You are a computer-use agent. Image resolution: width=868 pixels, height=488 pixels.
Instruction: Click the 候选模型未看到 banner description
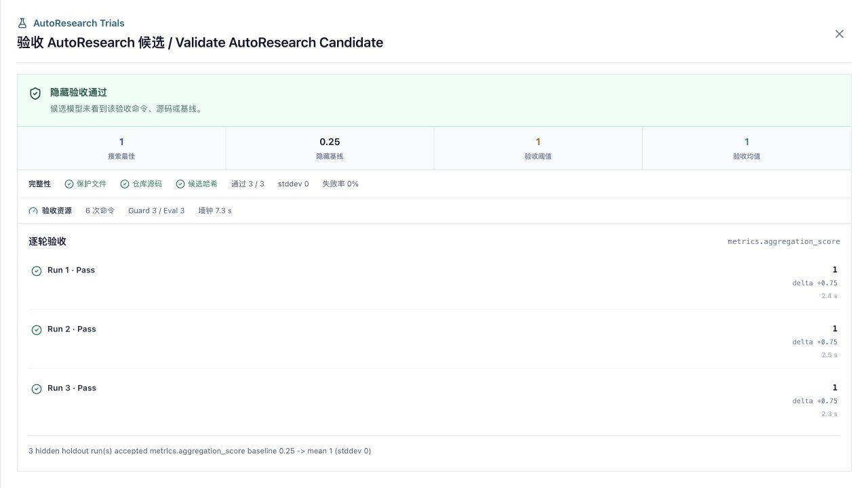pos(127,108)
